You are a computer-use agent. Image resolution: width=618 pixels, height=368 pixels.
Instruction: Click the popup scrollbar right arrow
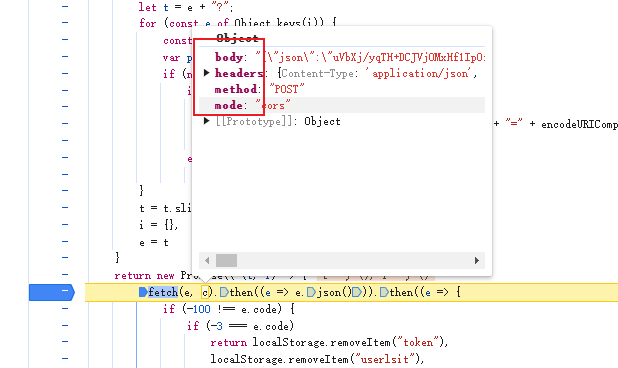point(477,260)
